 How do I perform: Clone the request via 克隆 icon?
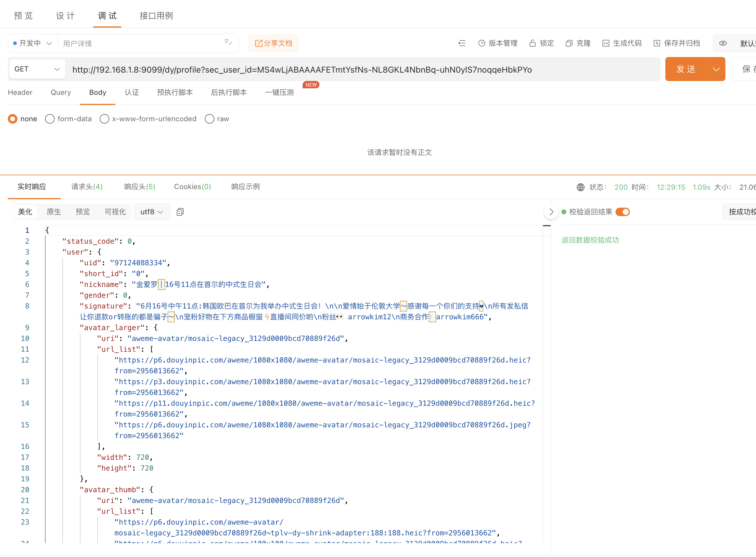pyautogui.click(x=578, y=43)
